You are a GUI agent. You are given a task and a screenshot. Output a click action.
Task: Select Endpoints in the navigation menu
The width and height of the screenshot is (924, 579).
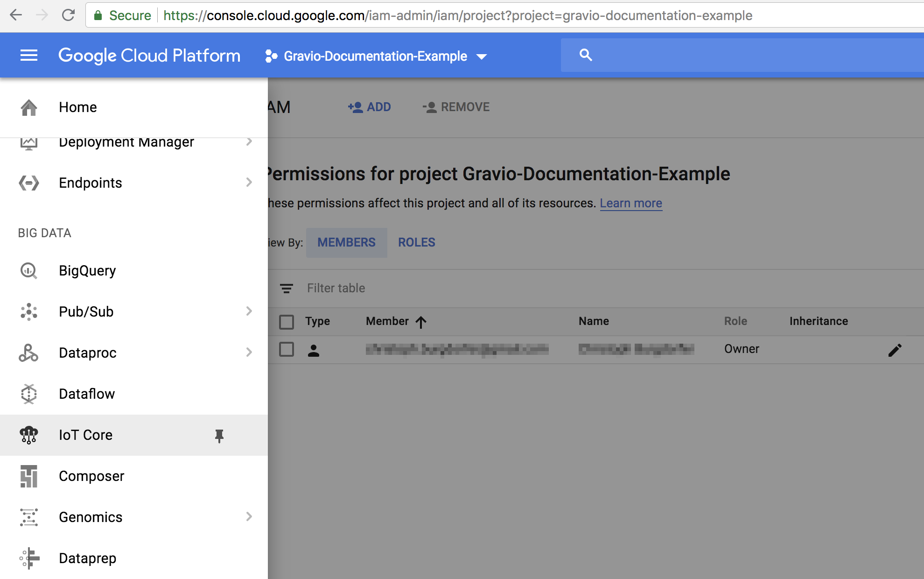click(134, 183)
